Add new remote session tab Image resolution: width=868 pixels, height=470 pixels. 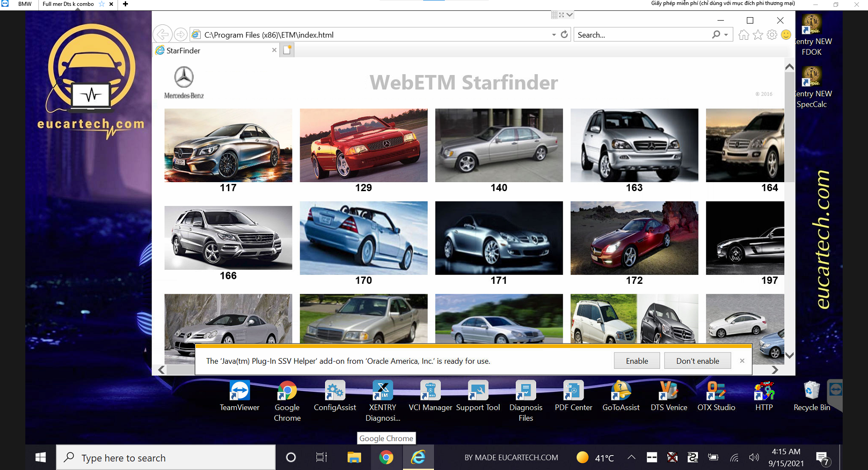(125, 4)
